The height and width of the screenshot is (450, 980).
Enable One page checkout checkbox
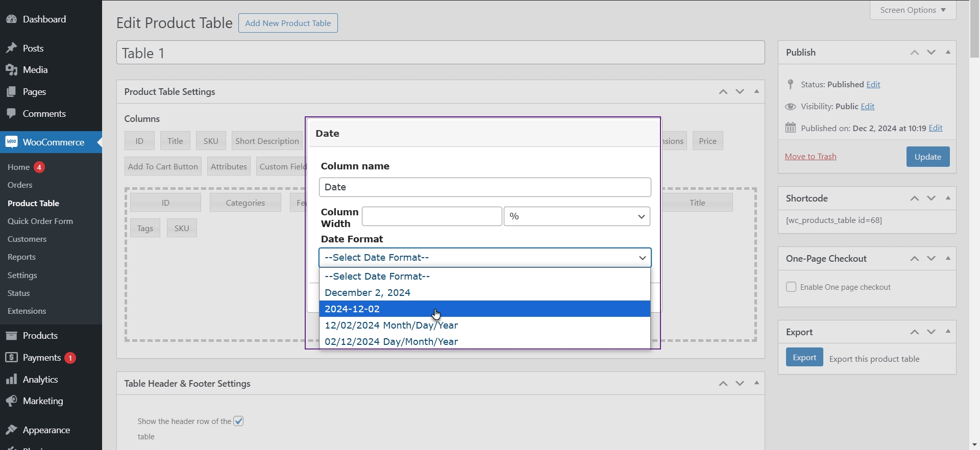pos(791,287)
